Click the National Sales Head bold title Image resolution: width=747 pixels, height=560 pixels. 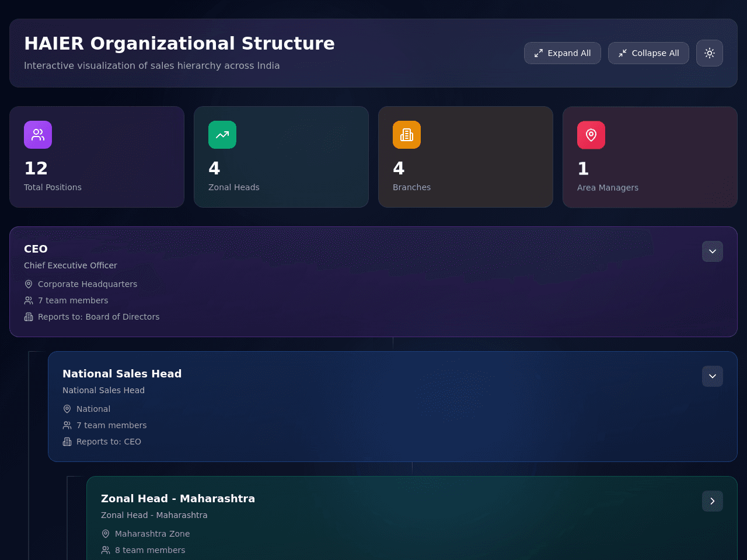(122, 374)
